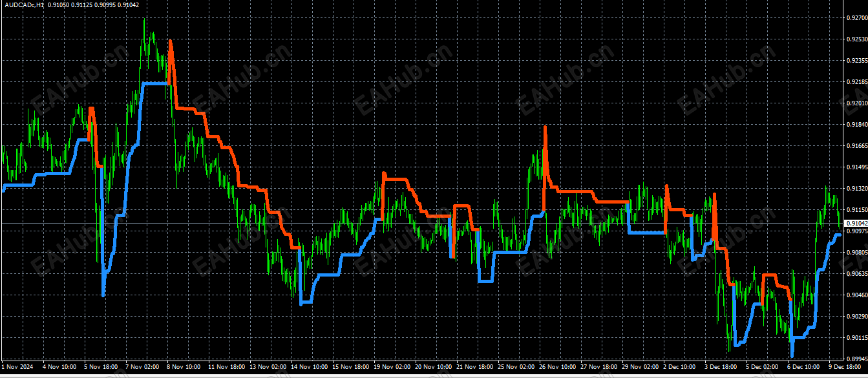Click the current price label 0.91042
Screen dimensions: 868x378
pos(856,223)
